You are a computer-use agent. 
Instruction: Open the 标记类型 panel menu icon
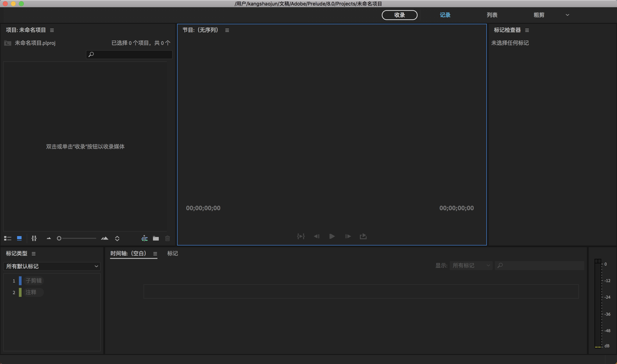tap(34, 254)
